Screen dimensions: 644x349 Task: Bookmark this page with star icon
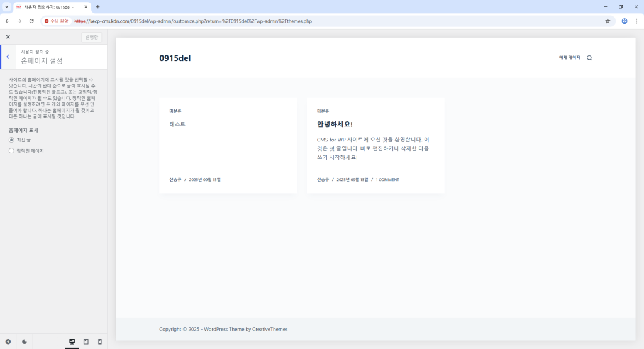click(x=608, y=21)
